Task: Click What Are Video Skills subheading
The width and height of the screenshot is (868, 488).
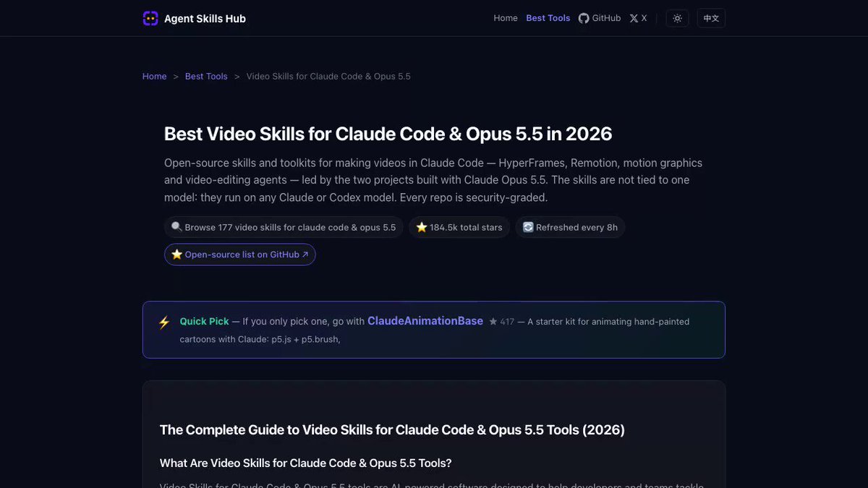Action: click(305, 463)
